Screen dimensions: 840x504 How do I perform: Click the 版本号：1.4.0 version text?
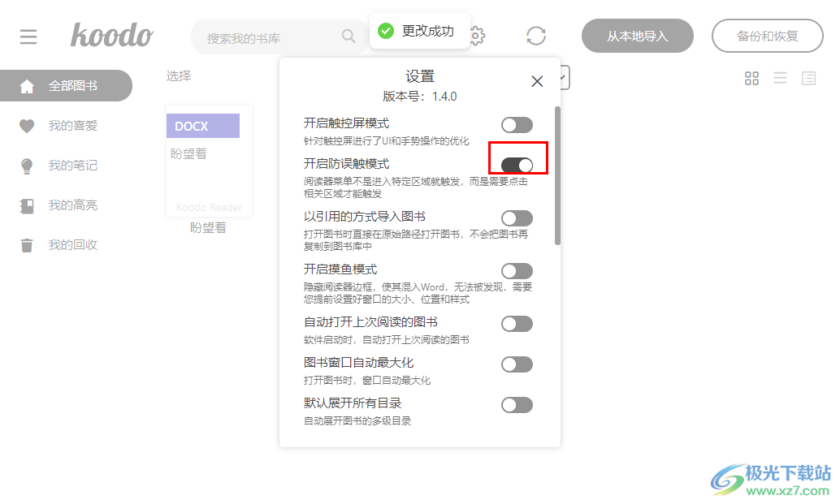419,97
